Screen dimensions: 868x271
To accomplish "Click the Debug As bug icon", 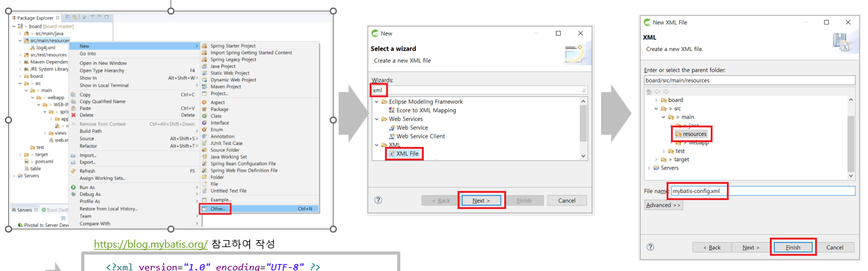I will (74, 194).
